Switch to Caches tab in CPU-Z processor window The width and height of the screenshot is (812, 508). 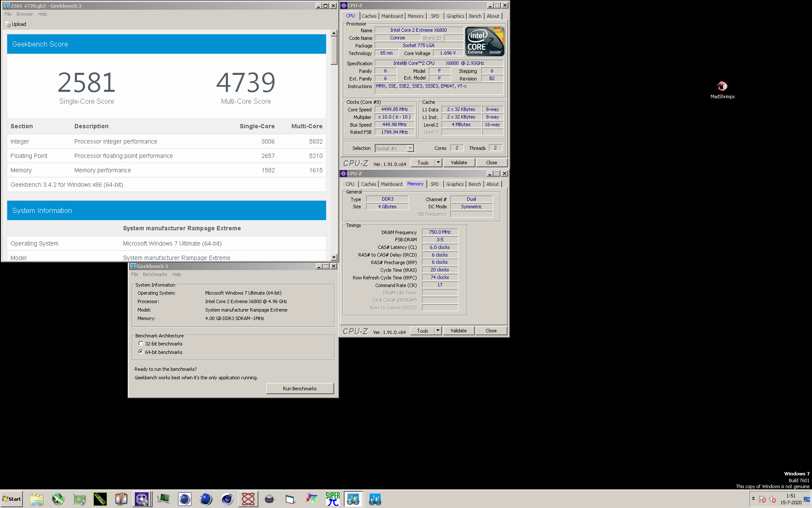[369, 16]
